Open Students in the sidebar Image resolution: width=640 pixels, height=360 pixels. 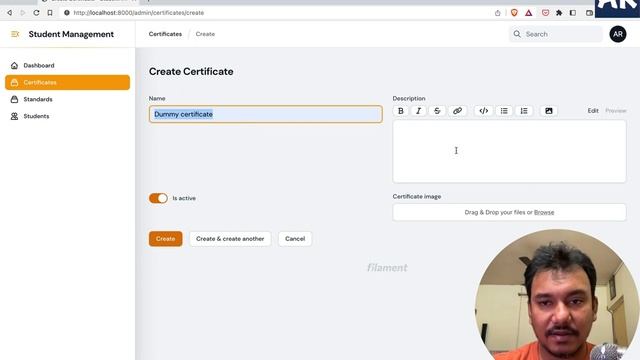point(67,116)
